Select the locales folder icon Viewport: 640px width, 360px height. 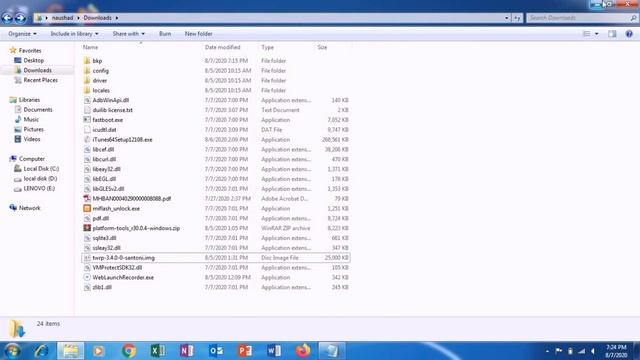pos(87,90)
